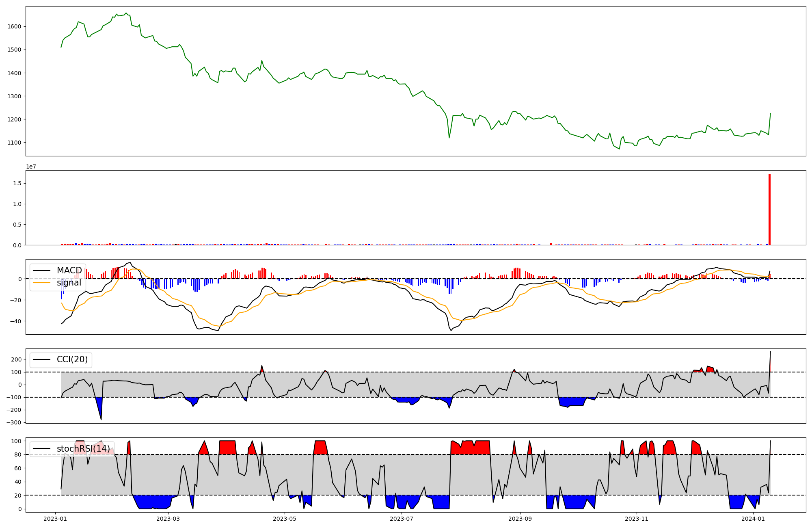Click the 80 stochRSI axis tick label
812x528 pixels.
click(17, 454)
